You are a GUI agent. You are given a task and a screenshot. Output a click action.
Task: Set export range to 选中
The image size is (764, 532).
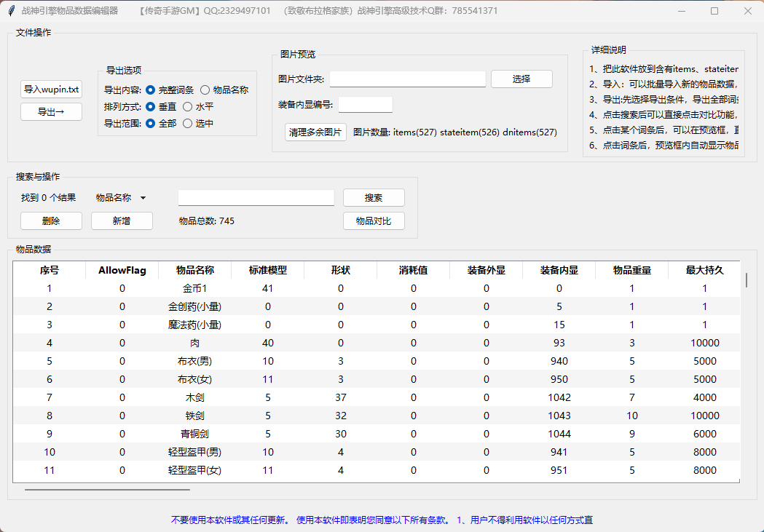click(x=188, y=124)
